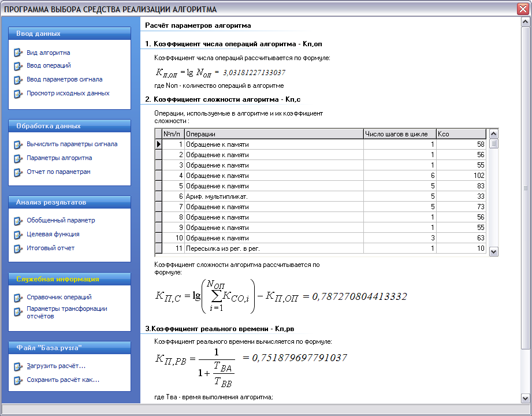Click the 'Ксо' column header
Screen dimensions: 532x416
[461, 134]
